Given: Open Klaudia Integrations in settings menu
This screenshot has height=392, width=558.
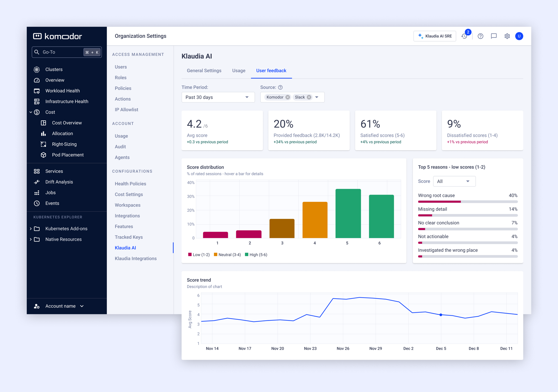Looking at the screenshot, I should click(x=135, y=259).
